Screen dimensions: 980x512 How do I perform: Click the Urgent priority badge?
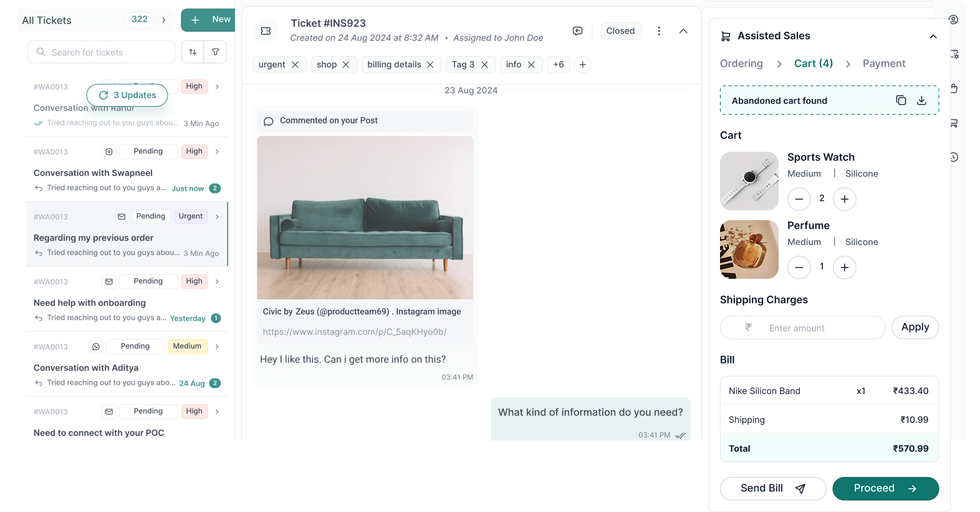coord(191,216)
